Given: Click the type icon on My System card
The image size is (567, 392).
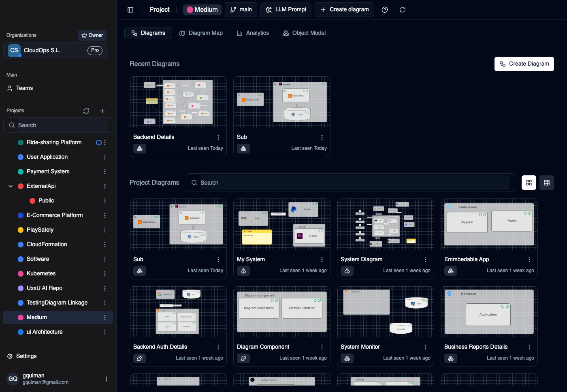Looking at the screenshot, I should [243, 271].
